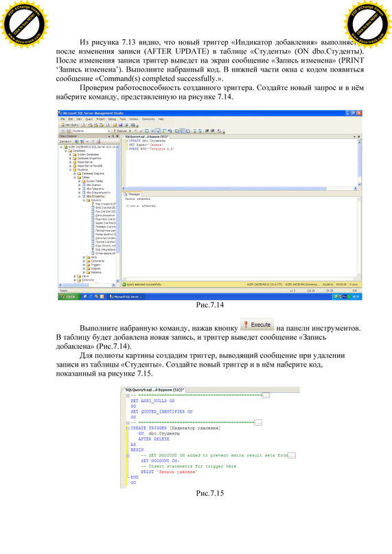Expand the first collapsed comment region ellipsis box
Image resolution: width=392 pixels, height=554 pixels.
(266, 395)
